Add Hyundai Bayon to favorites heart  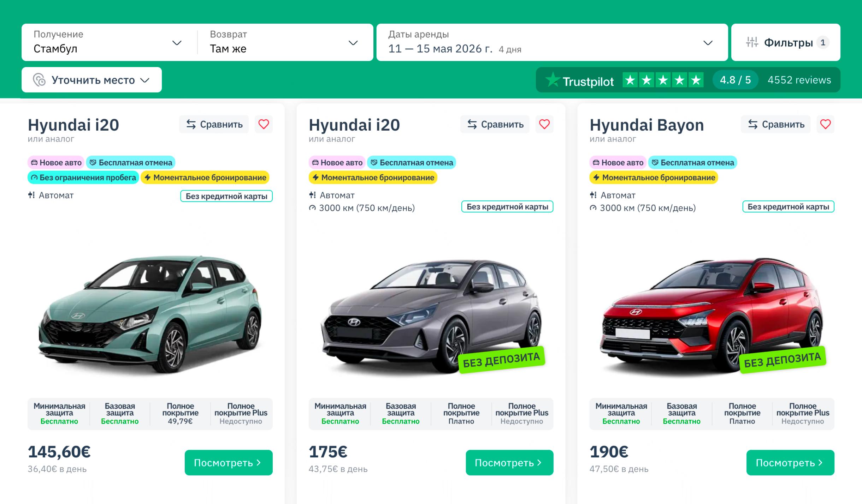(x=825, y=124)
